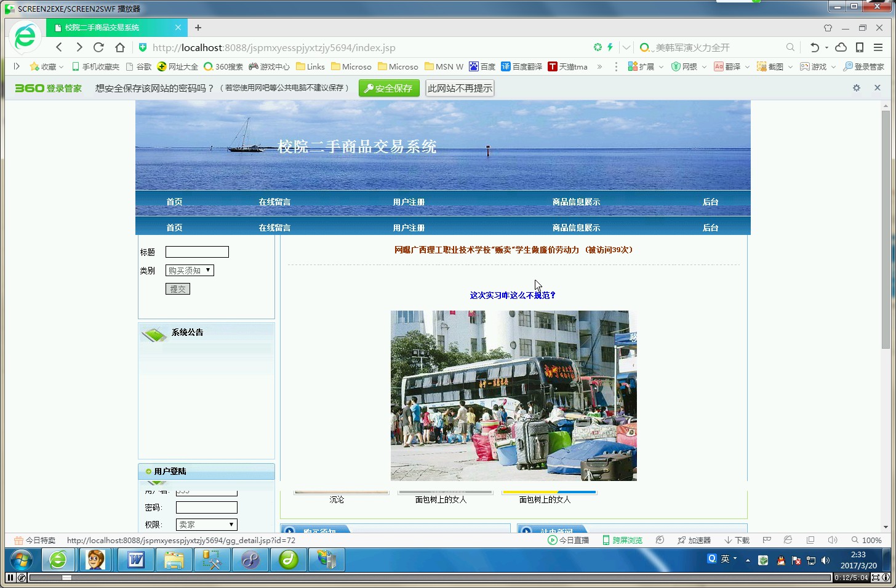Screen dimensions: 896x588
Task: Open the MSN W bookmark folder
Action: (444, 66)
